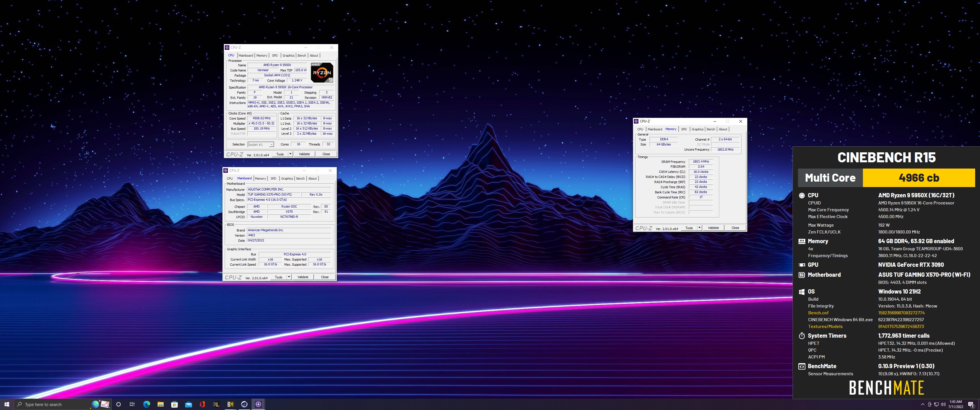The image size is (980, 410).
Task: Click the search highlights globe icon
Action: point(95,404)
